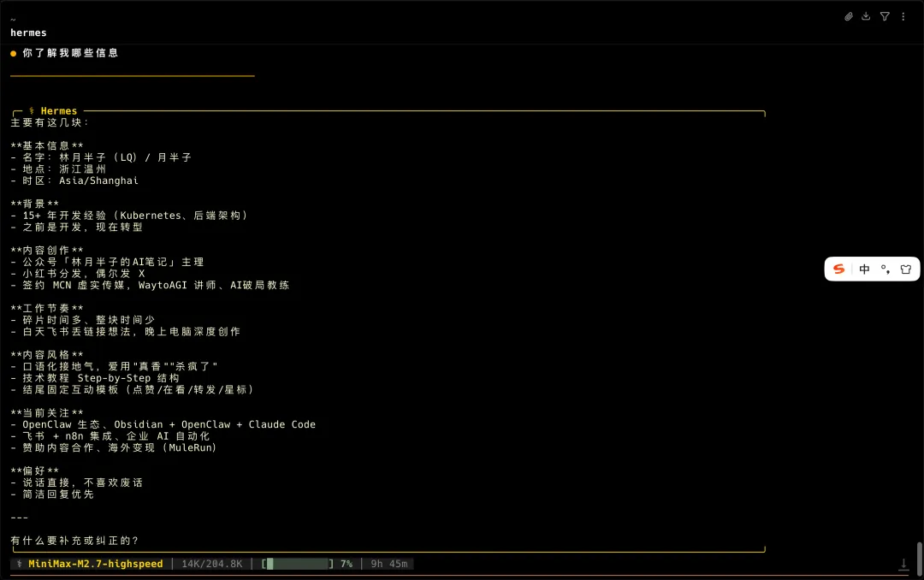Click the **偏好** heading

click(x=35, y=471)
